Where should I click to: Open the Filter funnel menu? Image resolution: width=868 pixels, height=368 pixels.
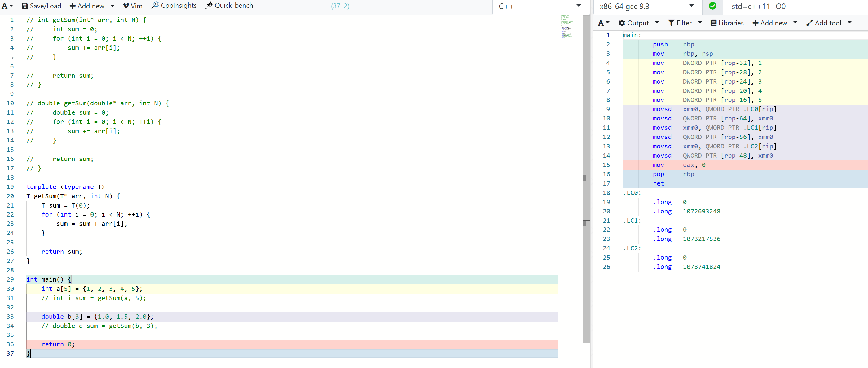(x=685, y=23)
